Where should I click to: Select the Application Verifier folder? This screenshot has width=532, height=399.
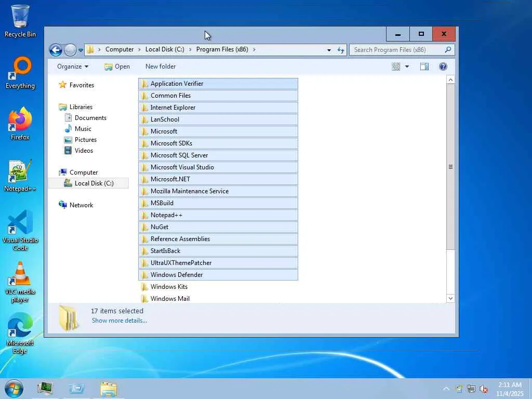click(218, 84)
